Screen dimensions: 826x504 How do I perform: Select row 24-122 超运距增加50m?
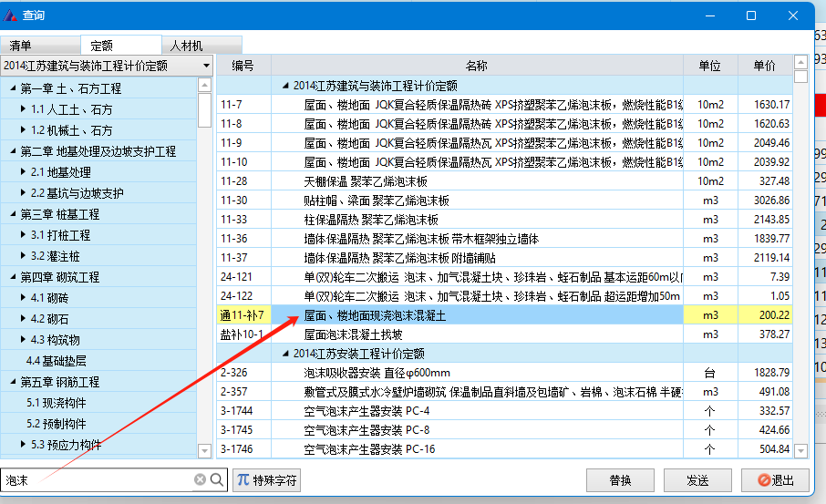tap(505, 296)
